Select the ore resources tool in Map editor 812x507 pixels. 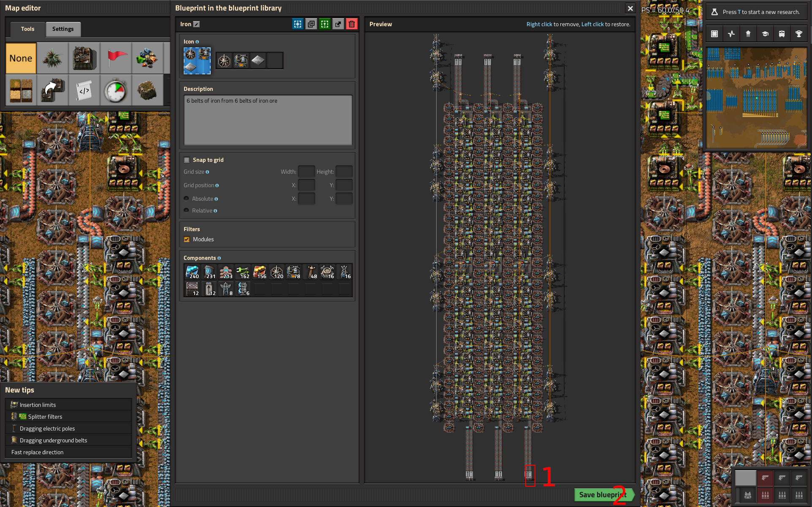pyautogui.click(x=147, y=58)
